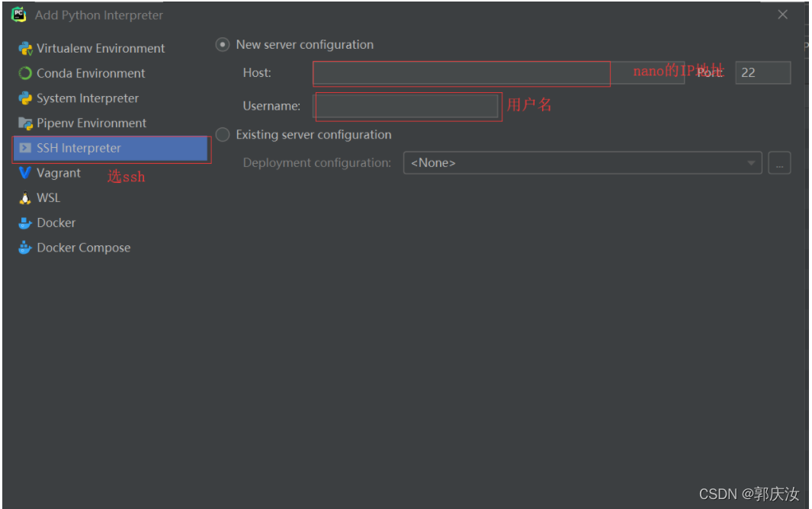Select the WSL entry

[x=48, y=198]
